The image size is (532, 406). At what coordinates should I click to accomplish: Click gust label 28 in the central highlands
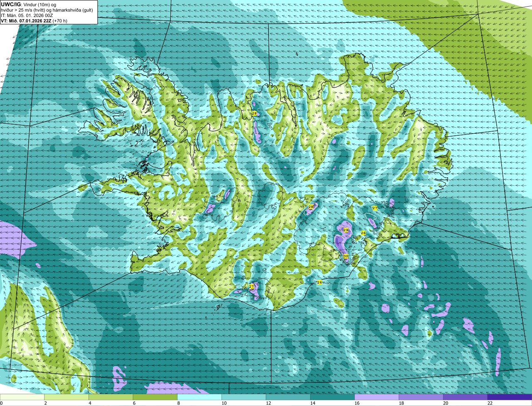coord(311,207)
